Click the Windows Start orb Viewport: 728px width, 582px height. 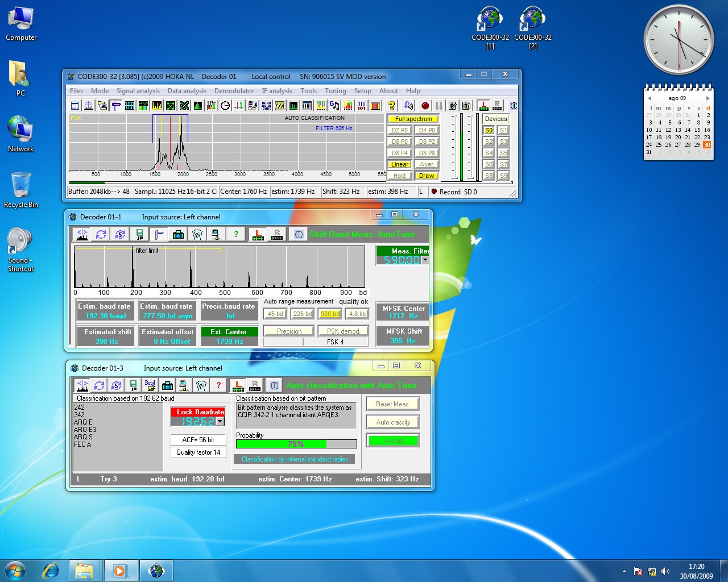[x=15, y=571]
